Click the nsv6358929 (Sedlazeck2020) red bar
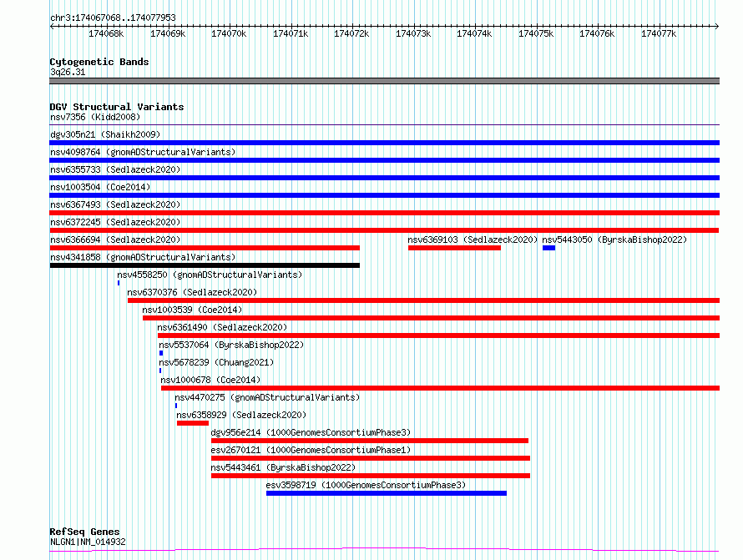Screen dimensions: 743x560 (192, 423)
